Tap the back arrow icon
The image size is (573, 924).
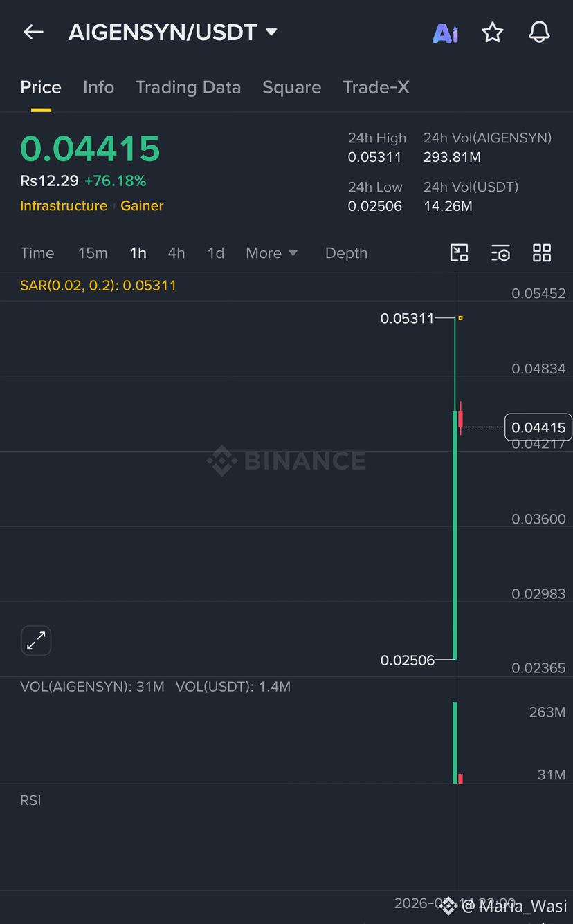coord(33,32)
